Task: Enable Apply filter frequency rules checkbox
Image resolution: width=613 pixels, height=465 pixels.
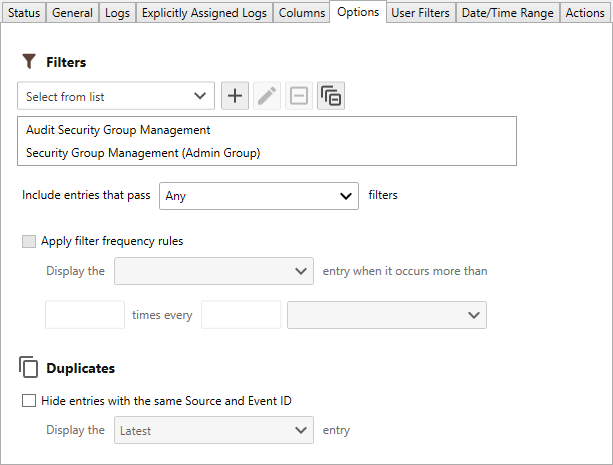Action: pyautogui.click(x=28, y=241)
